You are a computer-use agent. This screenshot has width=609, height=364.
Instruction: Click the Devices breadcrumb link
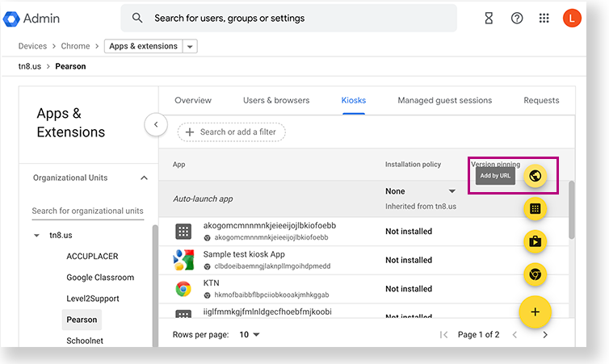[x=32, y=47]
